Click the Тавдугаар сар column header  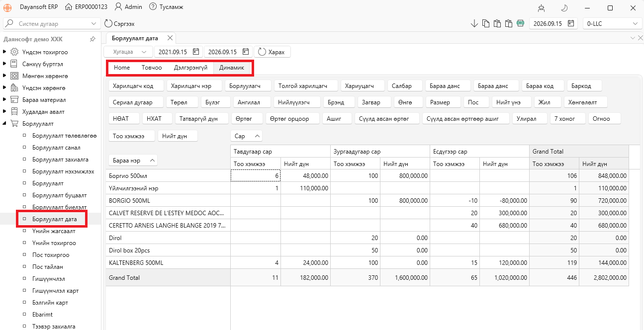point(280,151)
